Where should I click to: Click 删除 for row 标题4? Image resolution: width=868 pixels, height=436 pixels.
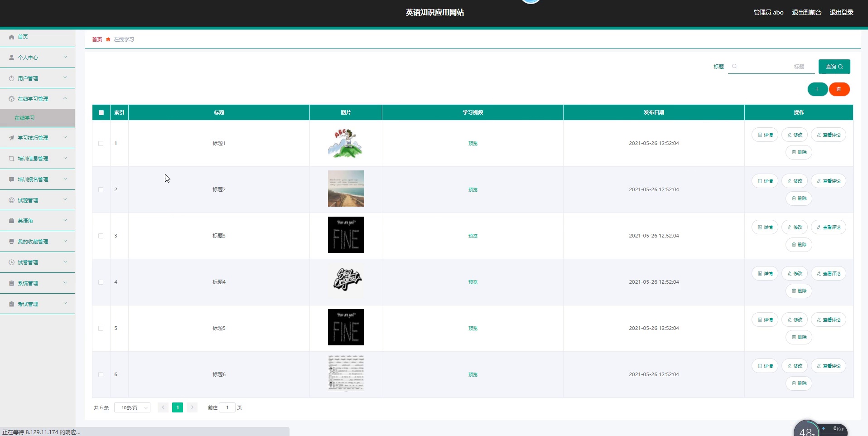[x=799, y=291]
